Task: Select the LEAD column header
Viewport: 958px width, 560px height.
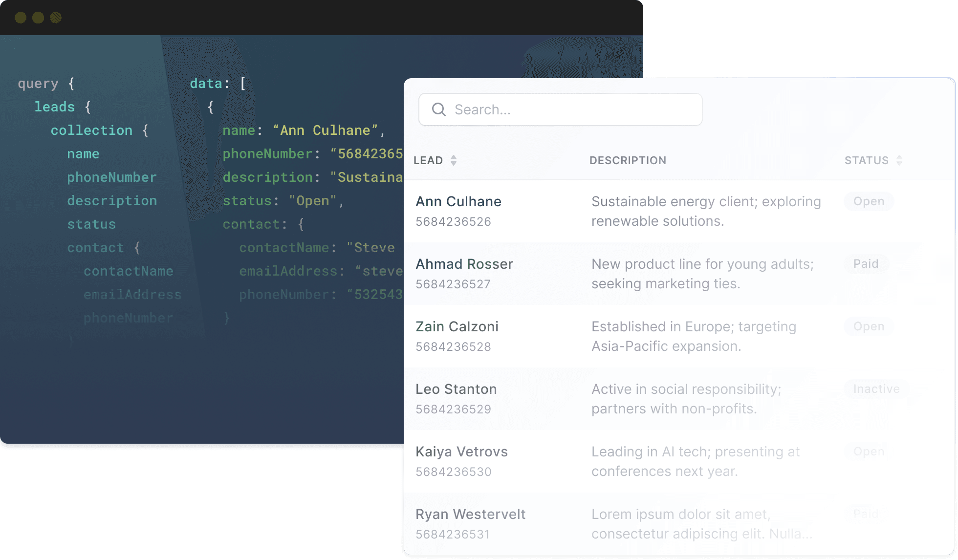Action: (429, 160)
